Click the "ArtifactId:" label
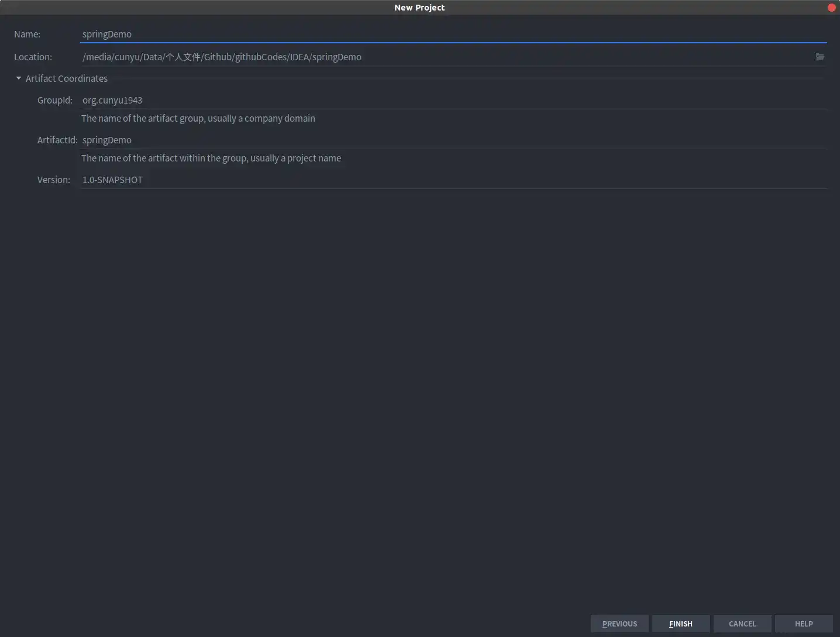This screenshot has width=840, height=637. pyautogui.click(x=57, y=140)
